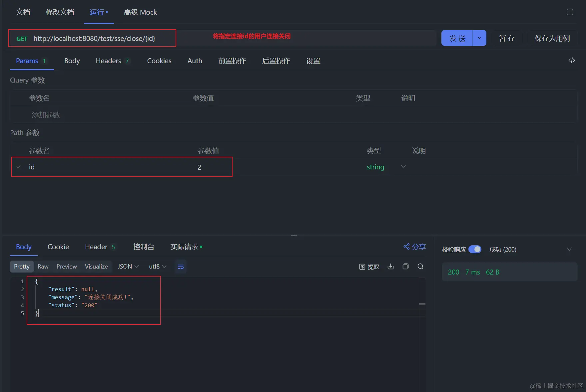Viewport: 586px width, 392px height.
Task: Click the panel divider handle dots
Action: click(x=294, y=236)
